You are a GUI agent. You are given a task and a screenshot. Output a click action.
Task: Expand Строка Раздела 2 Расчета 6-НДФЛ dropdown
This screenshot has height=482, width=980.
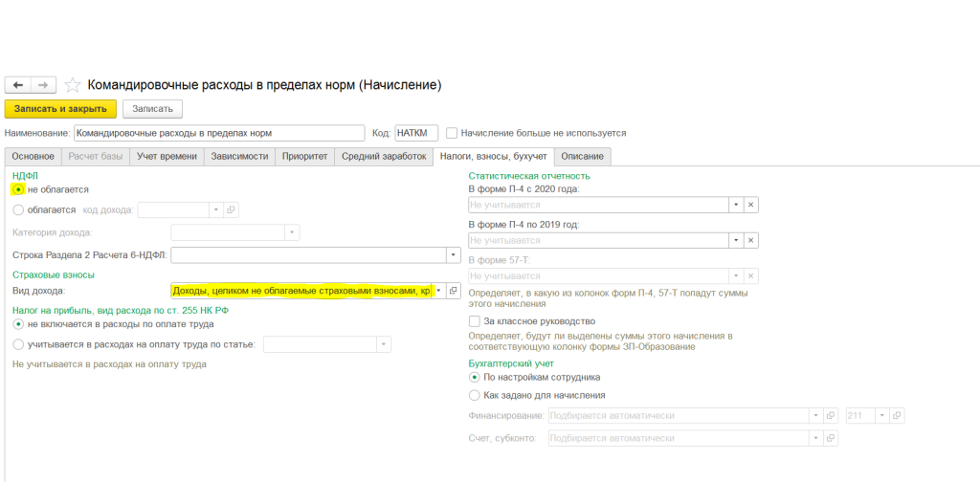coord(452,254)
